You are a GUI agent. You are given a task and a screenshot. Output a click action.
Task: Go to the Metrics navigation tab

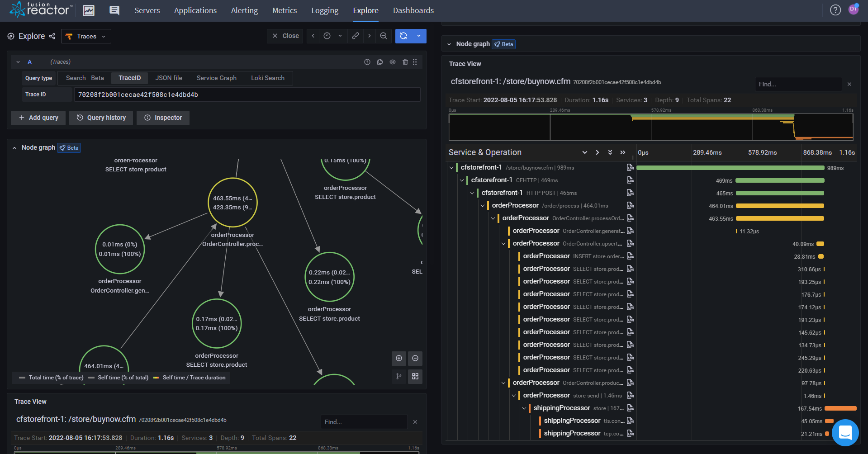pyautogui.click(x=285, y=10)
